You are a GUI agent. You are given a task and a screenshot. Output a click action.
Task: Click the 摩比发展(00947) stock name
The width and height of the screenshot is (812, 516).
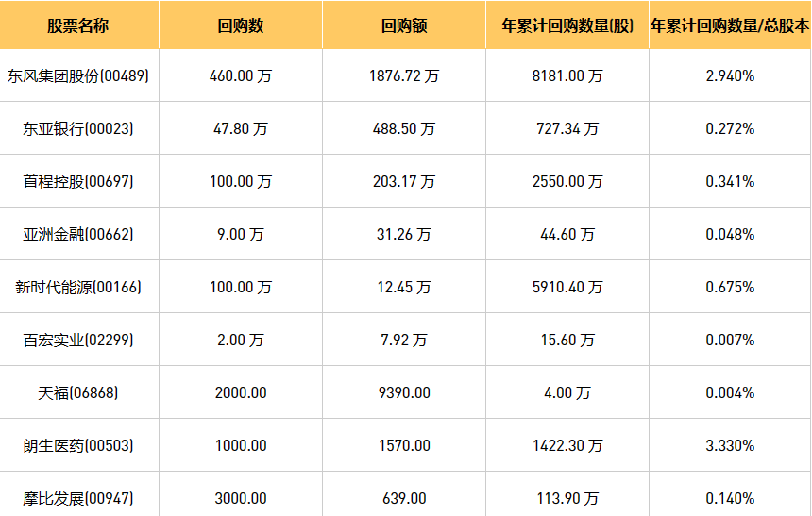[78, 498]
